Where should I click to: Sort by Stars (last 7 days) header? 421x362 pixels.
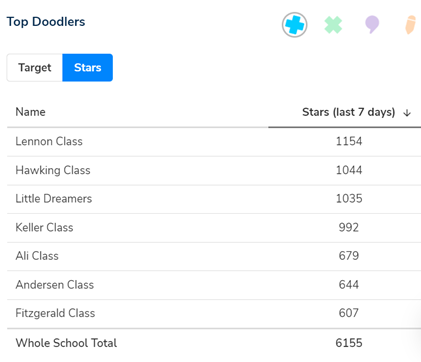[x=348, y=112]
